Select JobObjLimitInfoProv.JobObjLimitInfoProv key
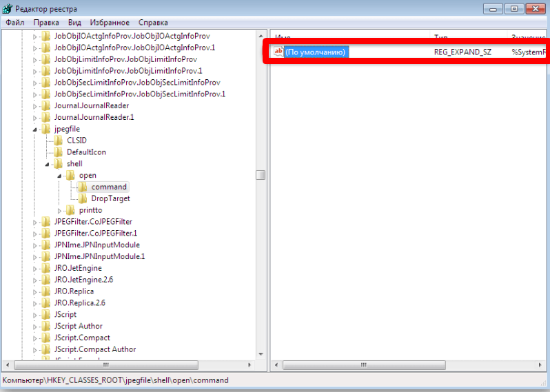 (x=125, y=59)
